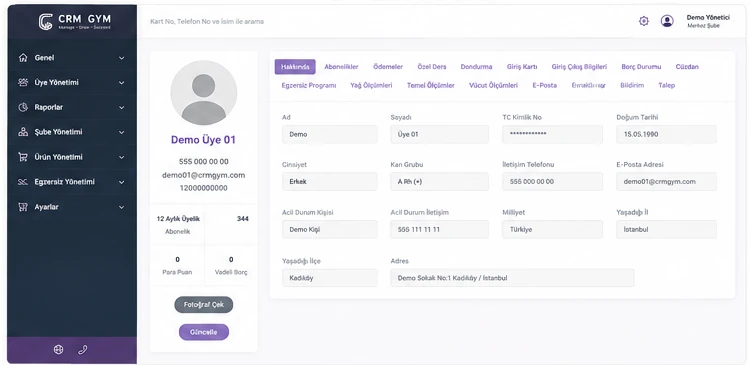Switch to the Abonelikler tab

[x=341, y=67]
